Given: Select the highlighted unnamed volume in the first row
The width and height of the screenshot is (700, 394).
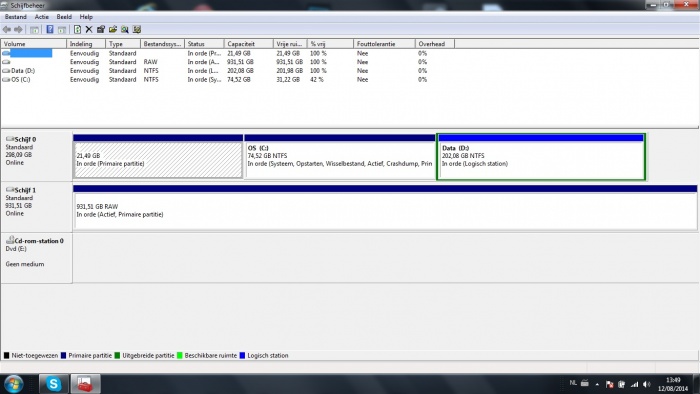Looking at the screenshot, I should coord(31,53).
